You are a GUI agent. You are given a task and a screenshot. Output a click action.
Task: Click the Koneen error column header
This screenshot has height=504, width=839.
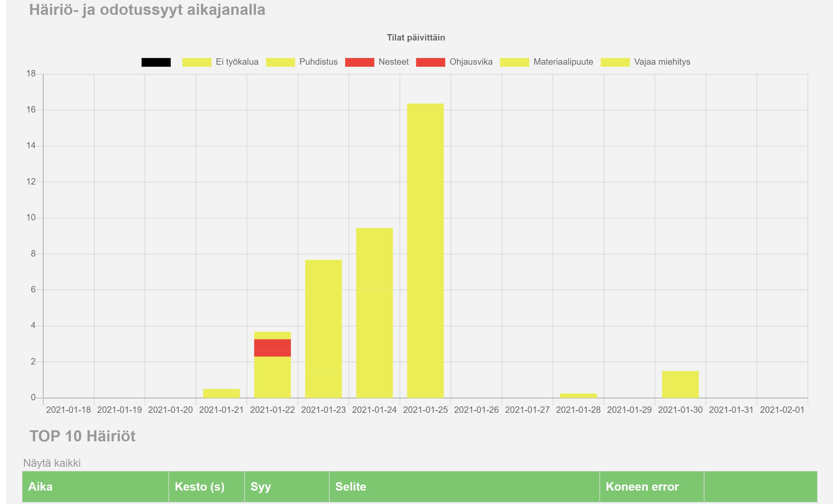pyautogui.click(x=642, y=487)
